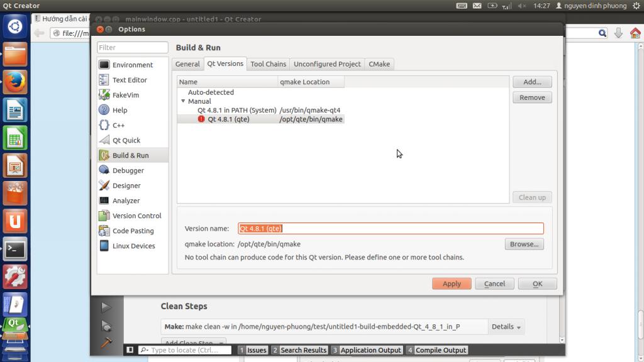
Task: Launch LibreOffice Calc from the launcher
Action: pyautogui.click(x=15, y=138)
